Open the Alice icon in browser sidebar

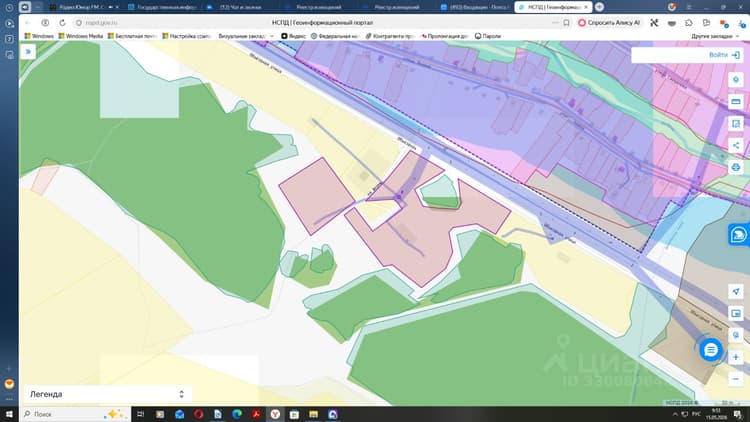point(9,384)
